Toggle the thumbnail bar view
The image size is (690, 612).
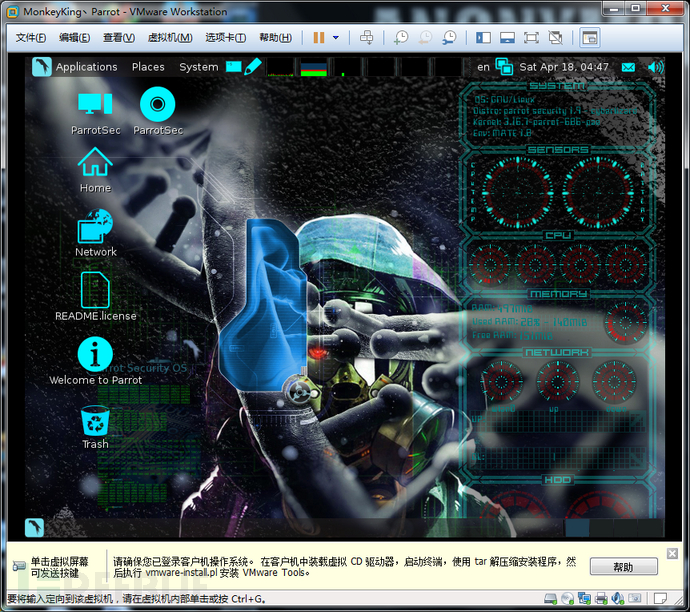[507, 38]
